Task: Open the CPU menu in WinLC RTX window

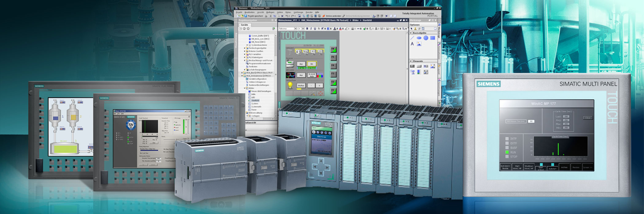Action: click(x=118, y=114)
